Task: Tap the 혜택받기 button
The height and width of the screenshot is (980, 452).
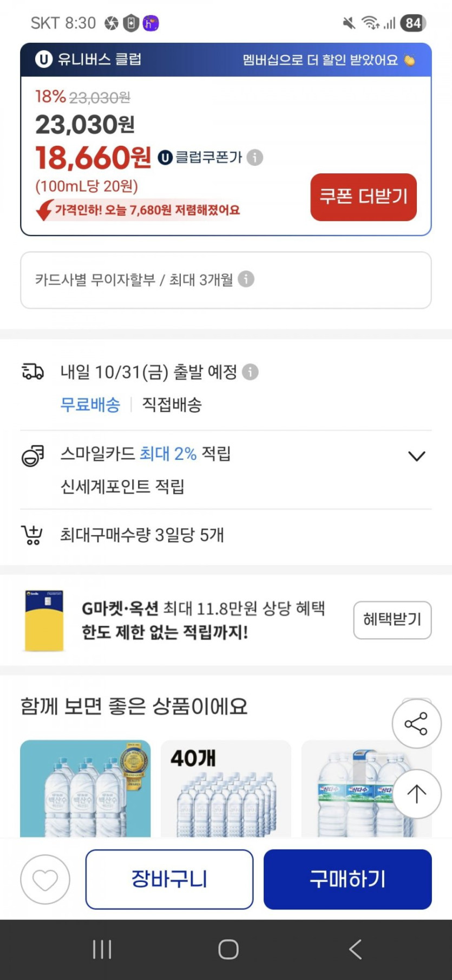Action: pyautogui.click(x=392, y=620)
